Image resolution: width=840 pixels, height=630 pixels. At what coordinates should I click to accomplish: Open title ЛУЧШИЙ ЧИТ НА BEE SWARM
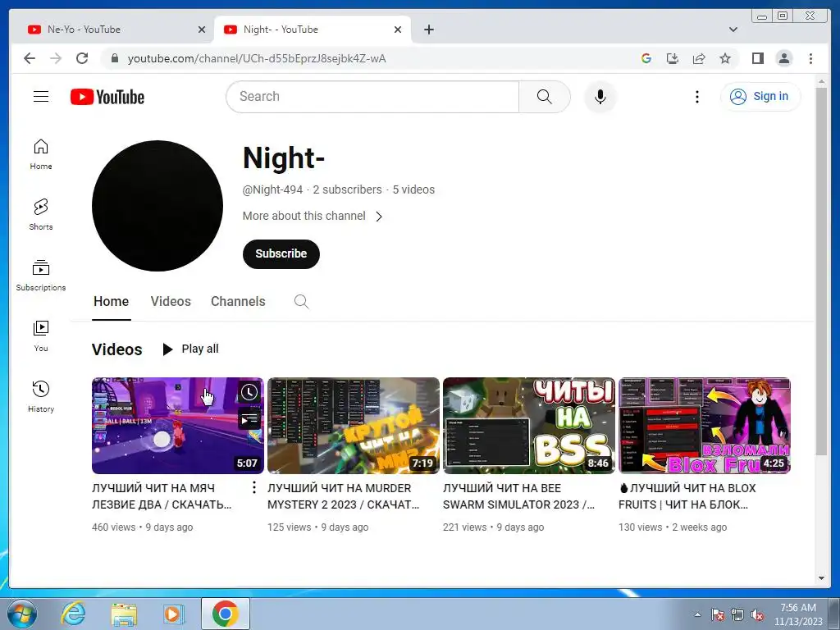(518, 496)
